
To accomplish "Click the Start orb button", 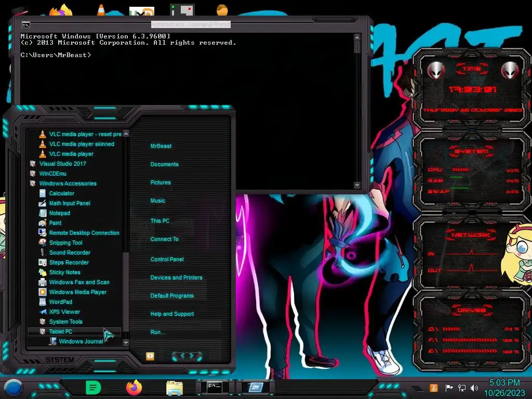I will tap(13, 388).
